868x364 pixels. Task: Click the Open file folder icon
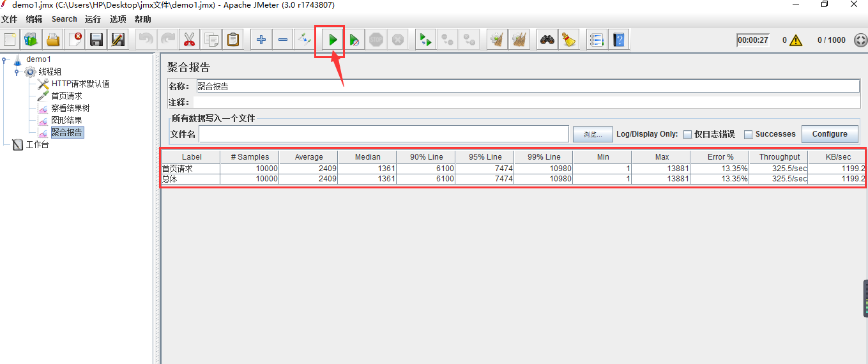(53, 40)
